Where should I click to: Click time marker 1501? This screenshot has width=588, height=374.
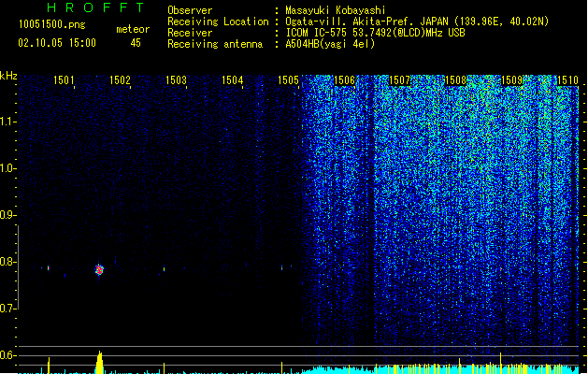64,79
